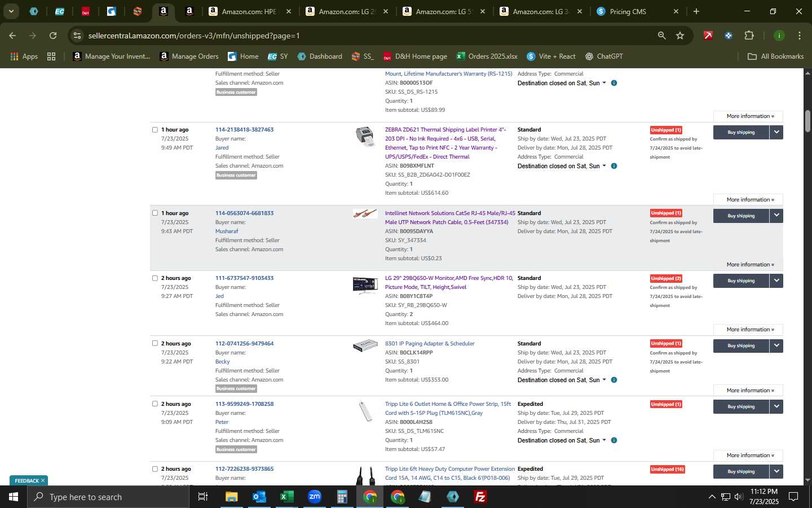The width and height of the screenshot is (812, 508).
Task: Open Manage Orders bookmark
Action: (x=189, y=56)
